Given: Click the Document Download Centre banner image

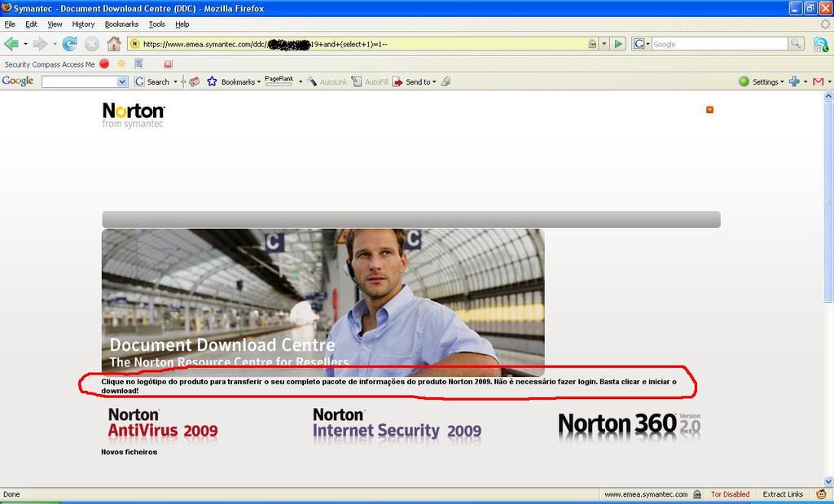Looking at the screenshot, I should (x=323, y=301).
